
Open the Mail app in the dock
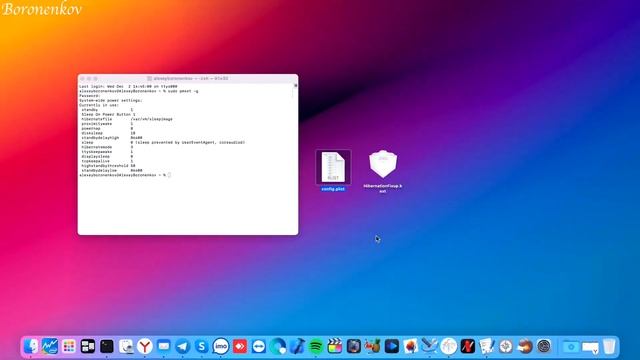(x=164, y=346)
